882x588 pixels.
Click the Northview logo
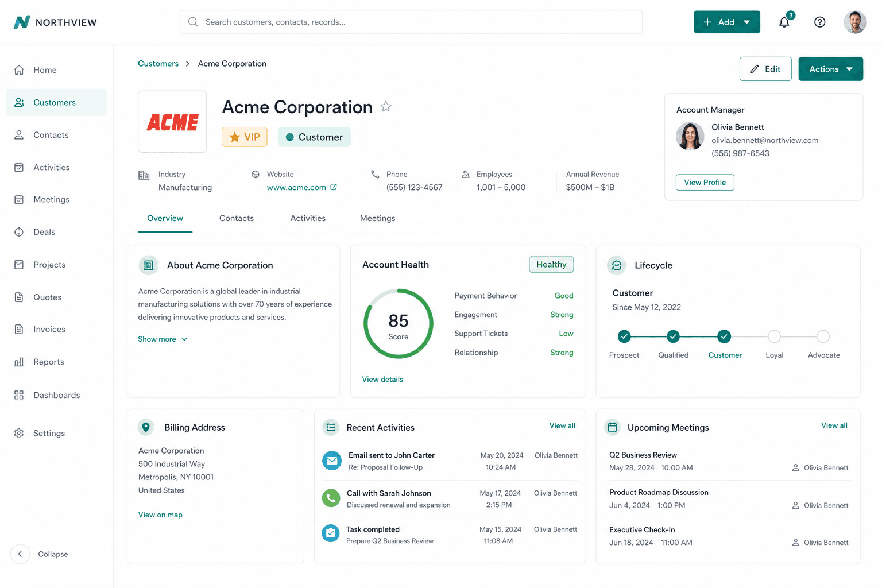pyautogui.click(x=55, y=22)
